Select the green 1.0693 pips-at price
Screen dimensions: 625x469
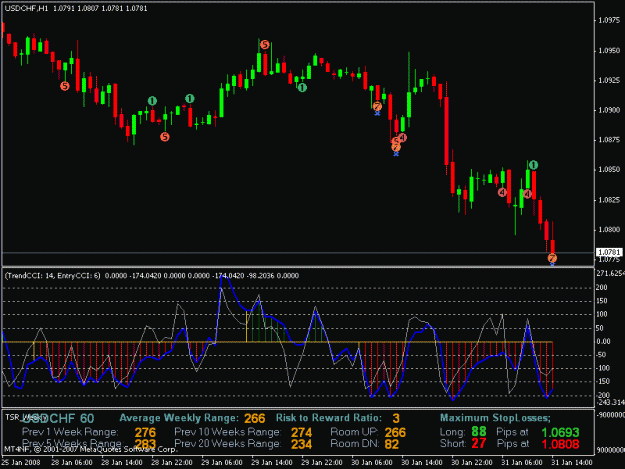(560, 432)
